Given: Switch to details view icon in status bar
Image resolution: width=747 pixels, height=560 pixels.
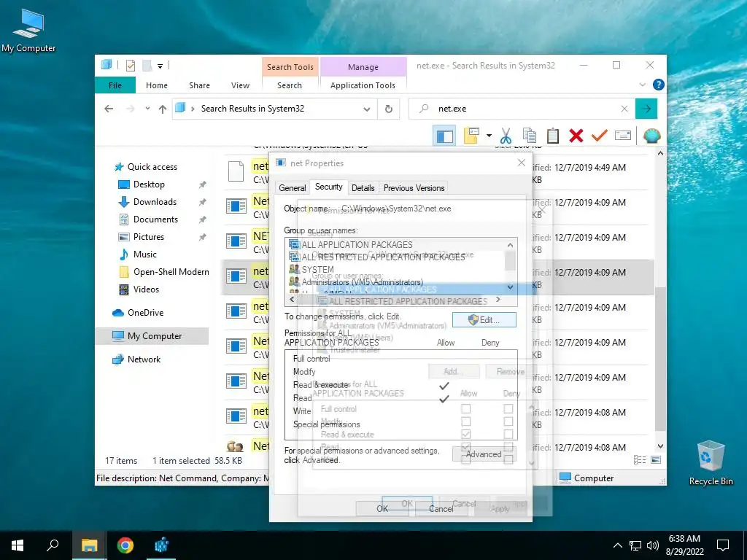Looking at the screenshot, I should (640, 460).
